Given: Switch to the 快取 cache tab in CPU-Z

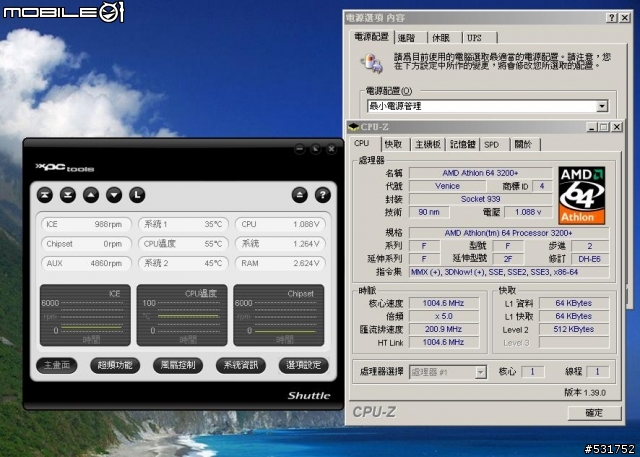Looking at the screenshot, I should click(x=395, y=144).
